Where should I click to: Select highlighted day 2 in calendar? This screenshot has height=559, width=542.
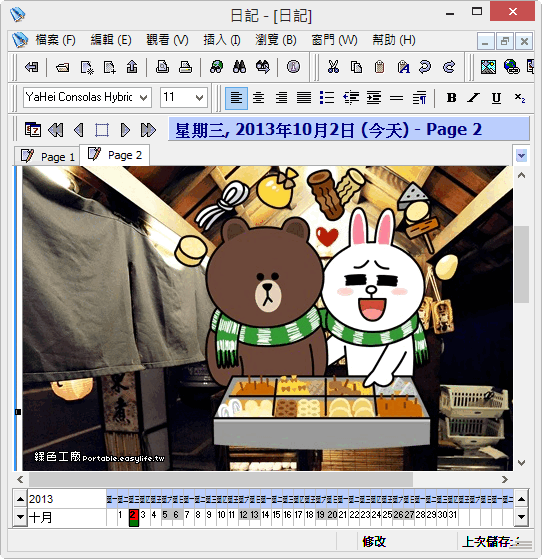pyautogui.click(x=133, y=517)
